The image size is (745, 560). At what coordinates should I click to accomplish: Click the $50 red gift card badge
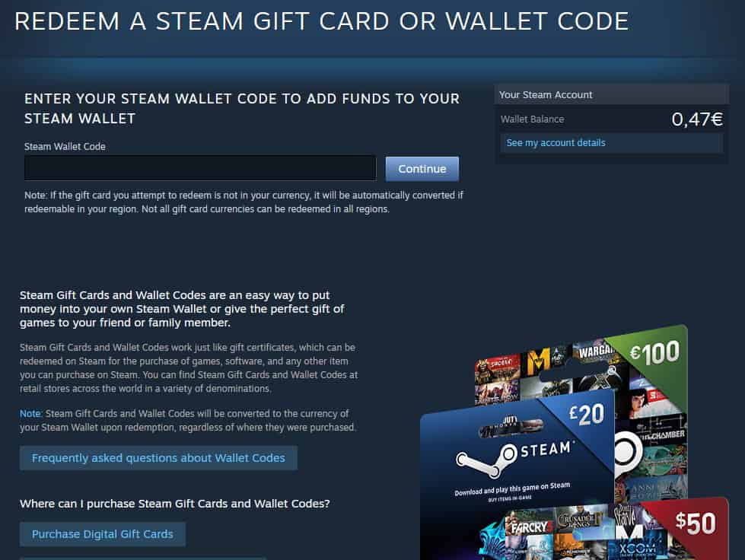pyautogui.click(x=696, y=523)
